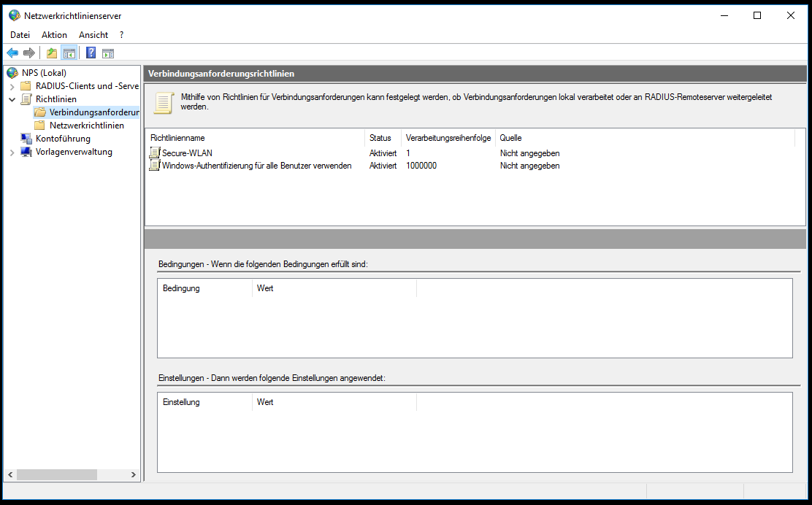Toggle the show/hide action pane icon
Screen dimensions: 812x505
tap(108, 53)
